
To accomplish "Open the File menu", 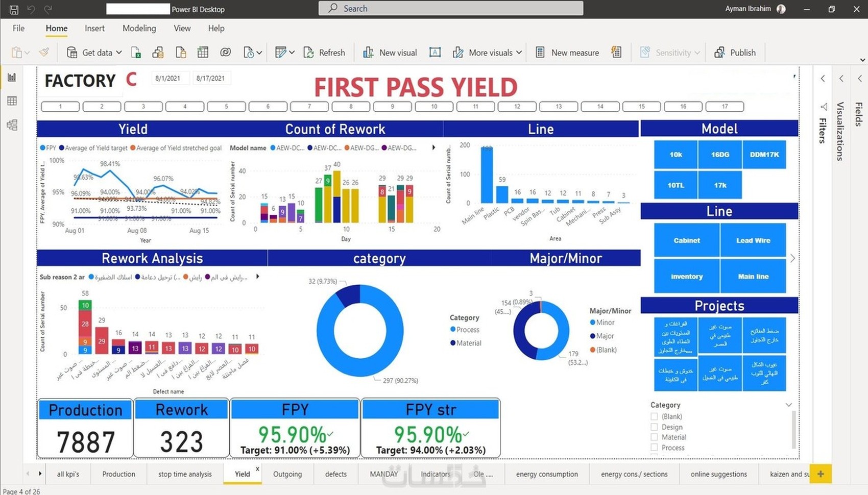I will coord(18,28).
